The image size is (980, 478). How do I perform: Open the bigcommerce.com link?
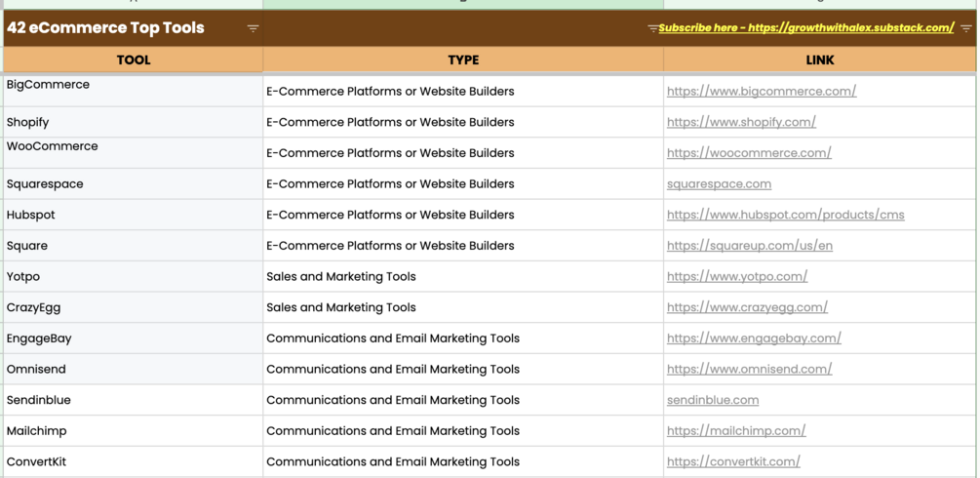point(762,92)
